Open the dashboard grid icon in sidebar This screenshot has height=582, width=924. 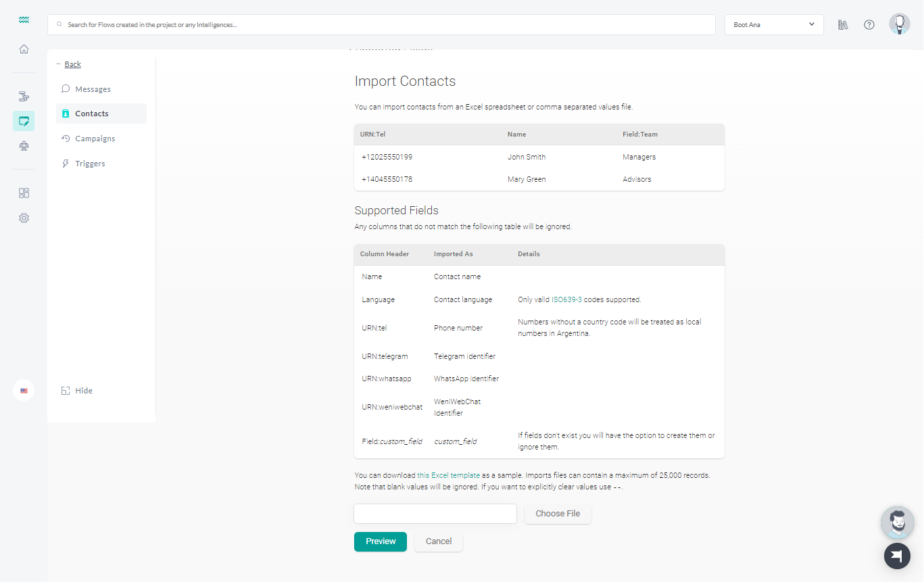24,193
